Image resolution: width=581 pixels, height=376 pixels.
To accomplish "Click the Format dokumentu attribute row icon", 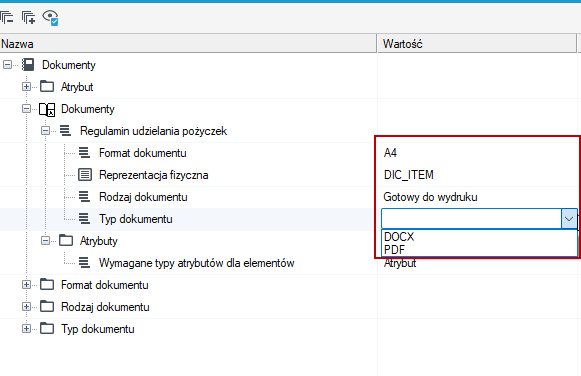I will coord(84,153).
